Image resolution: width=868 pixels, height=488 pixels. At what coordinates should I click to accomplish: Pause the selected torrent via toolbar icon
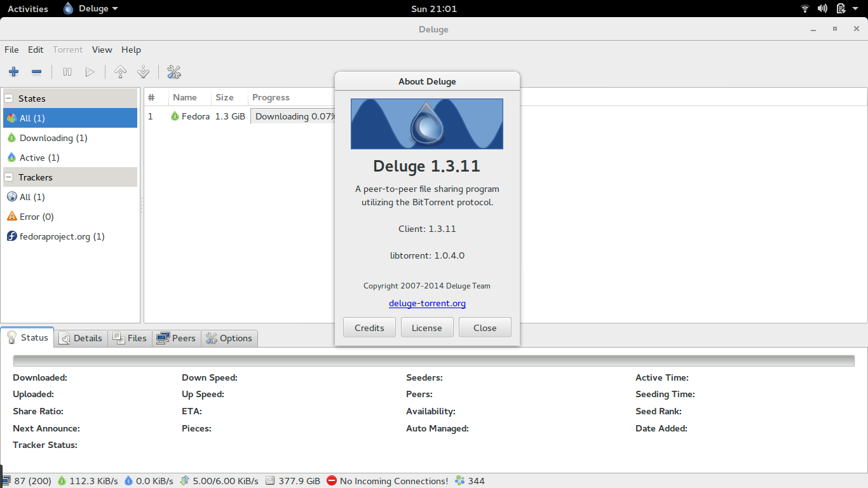coord(67,72)
